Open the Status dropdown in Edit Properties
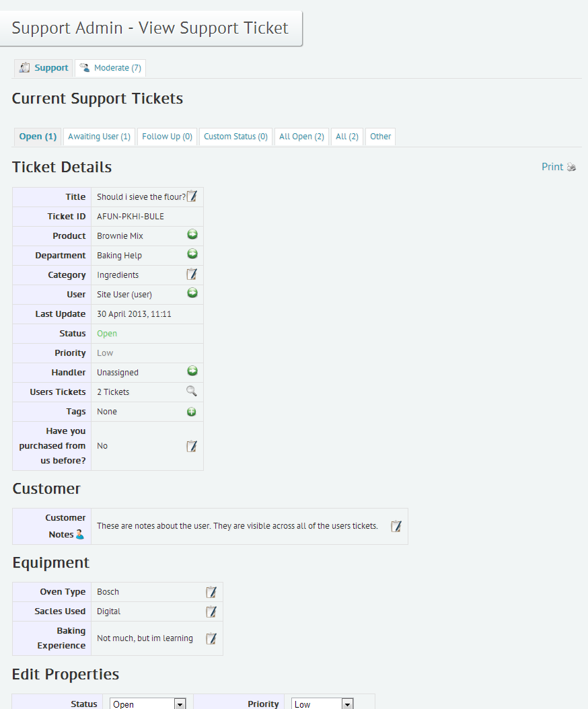The image size is (588, 709). (x=147, y=704)
